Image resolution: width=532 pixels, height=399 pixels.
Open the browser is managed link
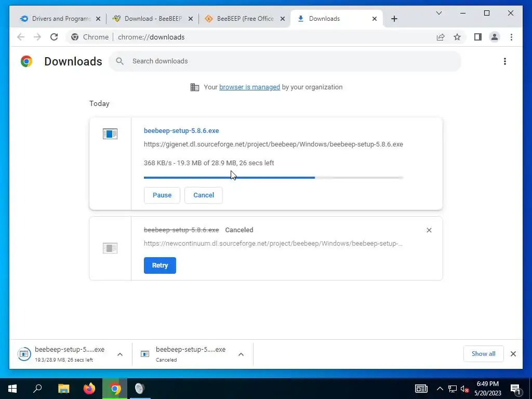pyautogui.click(x=249, y=87)
